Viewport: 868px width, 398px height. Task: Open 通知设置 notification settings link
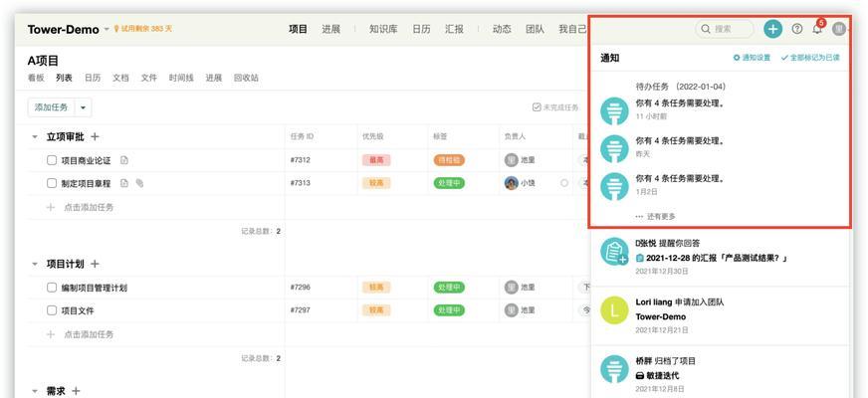[752, 58]
